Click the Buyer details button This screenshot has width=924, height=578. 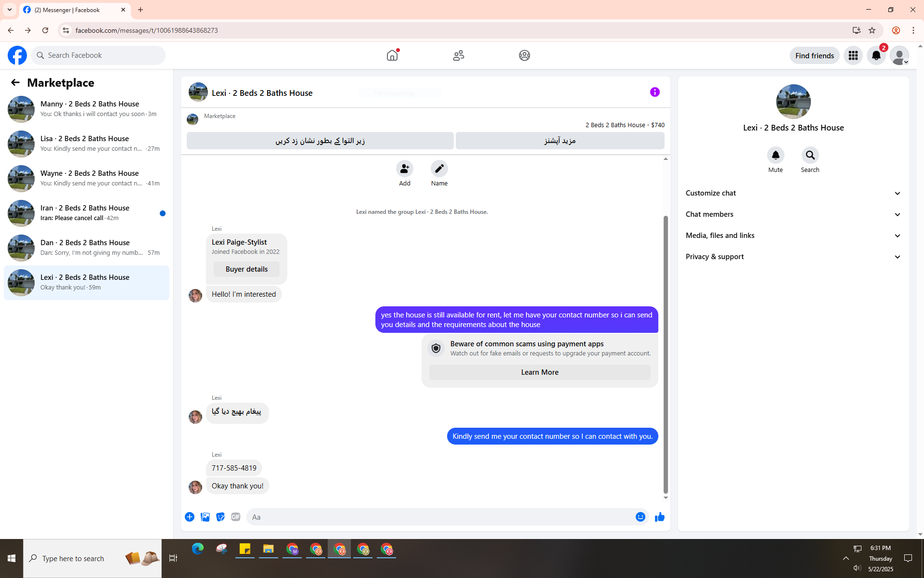coord(246,269)
